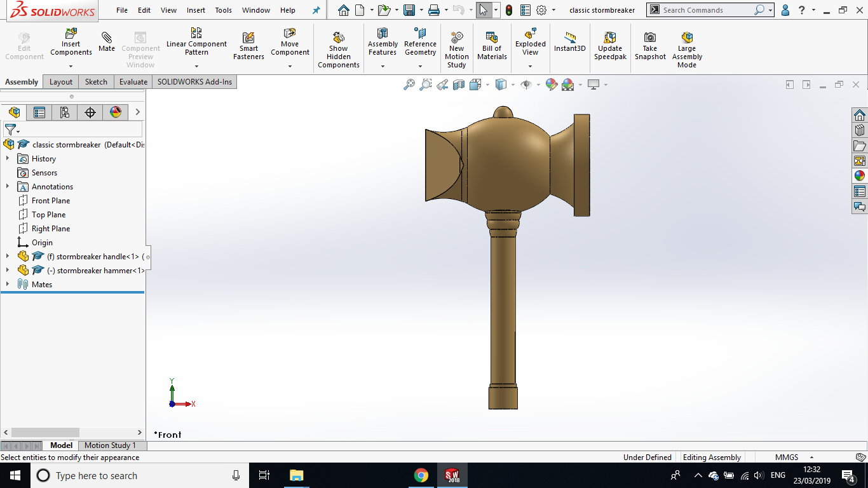Viewport: 868px width, 488px height.
Task: Click Zoom to Fit icon
Action: click(x=409, y=85)
